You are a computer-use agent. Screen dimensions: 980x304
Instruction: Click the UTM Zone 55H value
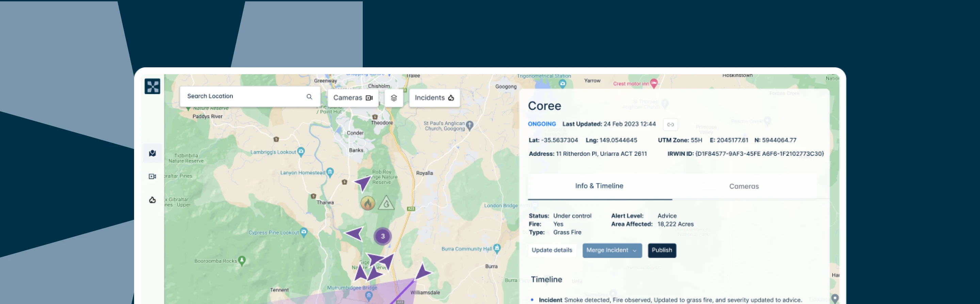click(696, 140)
